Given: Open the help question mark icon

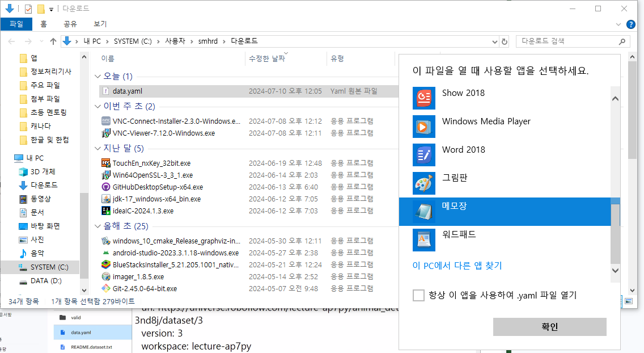Looking at the screenshot, I should (631, 24).
